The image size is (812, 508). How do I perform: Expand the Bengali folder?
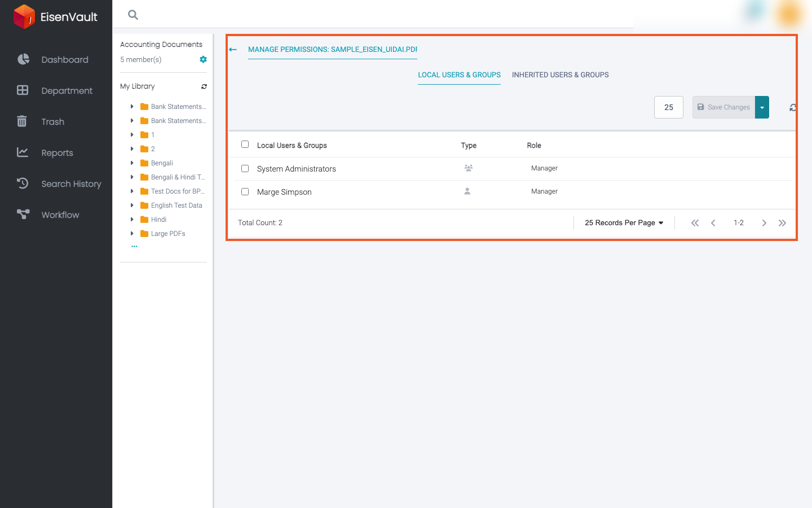tap(132, 163)
